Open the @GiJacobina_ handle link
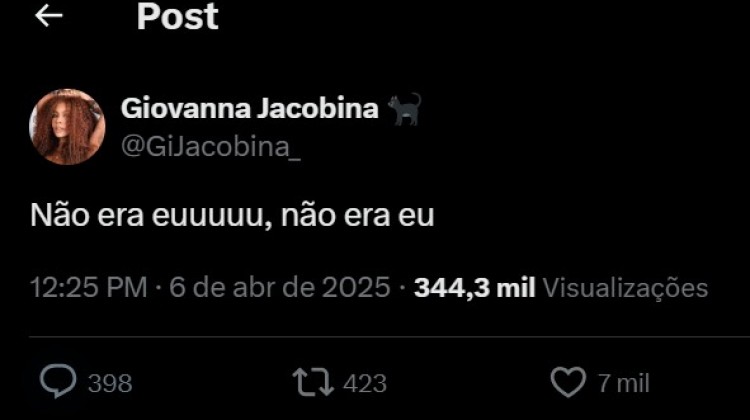 (x=210, y=147)
